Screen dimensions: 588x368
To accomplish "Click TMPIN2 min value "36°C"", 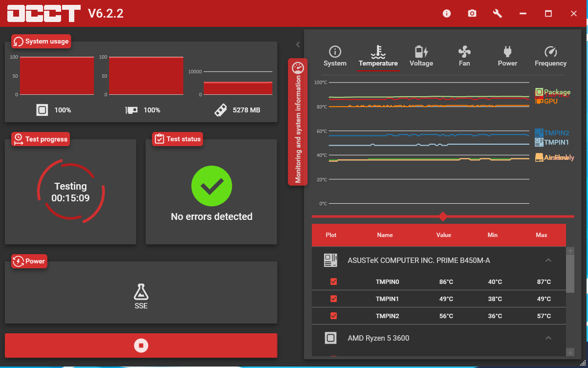I will [x=495, y=316].
